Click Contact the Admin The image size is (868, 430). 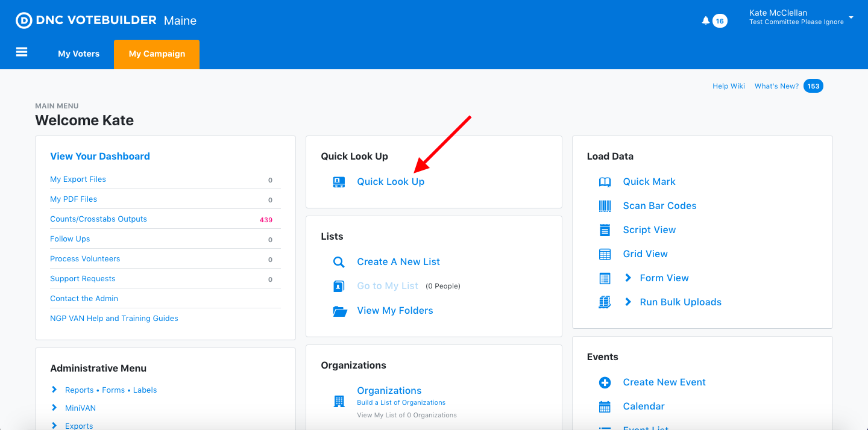(84, 299)
